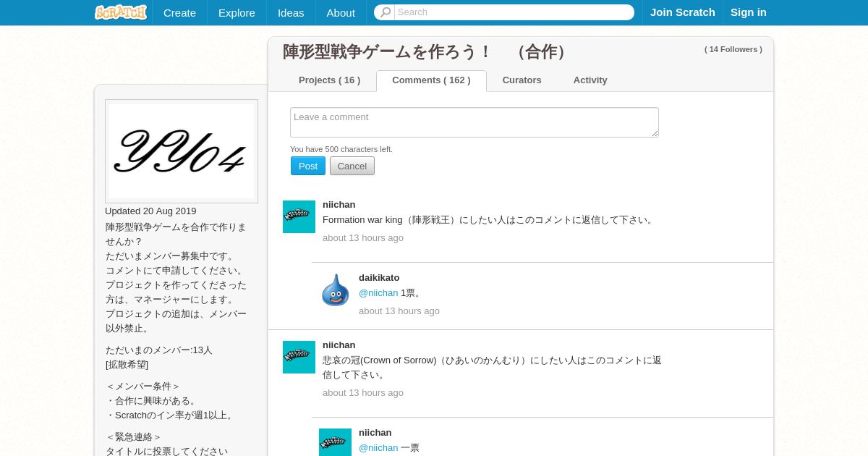
Task: Open the Ideas menu item
Action: click(x=291, y=12)
